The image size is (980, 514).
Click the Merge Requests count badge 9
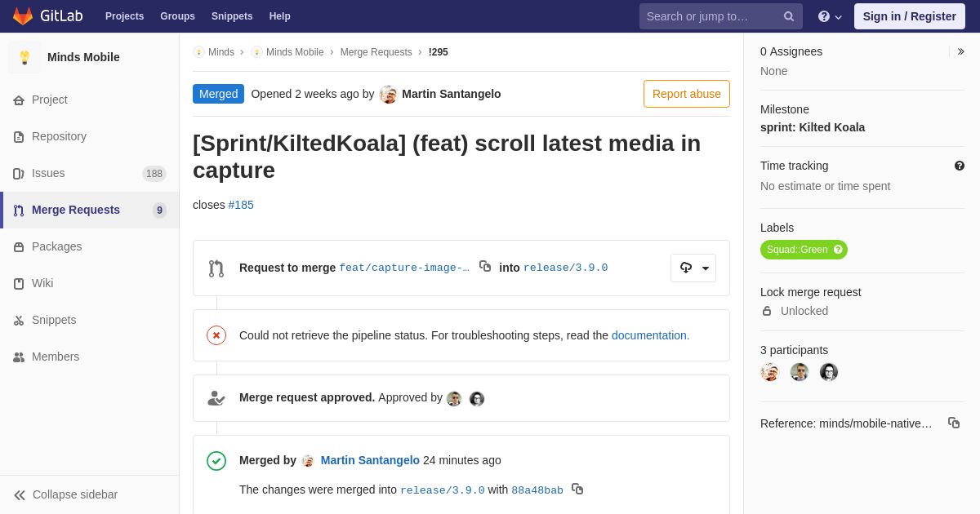[x=159, y=210]
